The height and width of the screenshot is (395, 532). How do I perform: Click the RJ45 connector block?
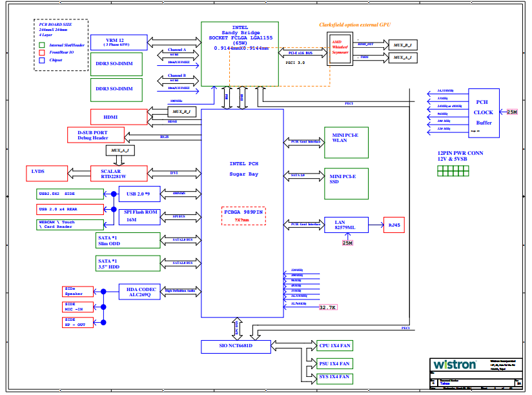[394, 225]
